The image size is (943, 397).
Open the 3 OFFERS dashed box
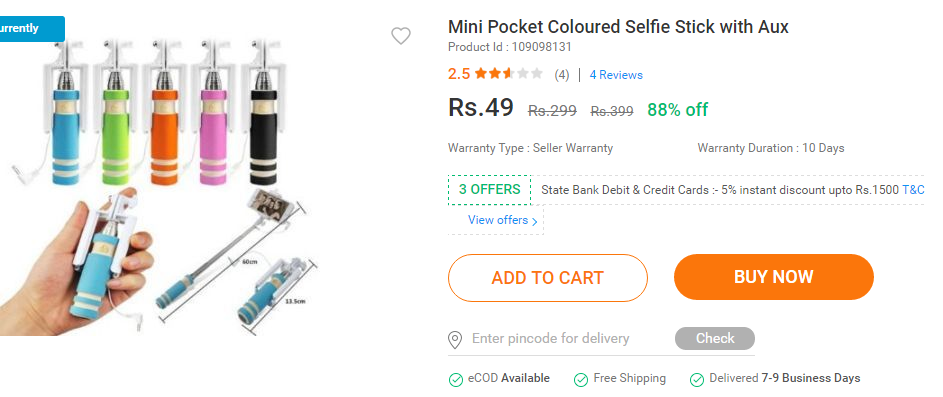point(490,190)
